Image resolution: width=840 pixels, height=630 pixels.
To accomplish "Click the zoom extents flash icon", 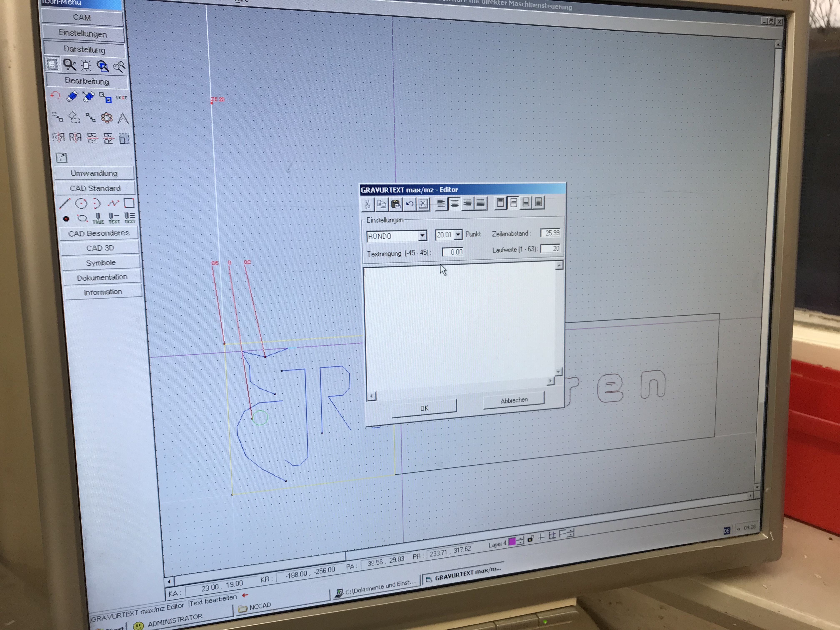I will click(86, 66).
